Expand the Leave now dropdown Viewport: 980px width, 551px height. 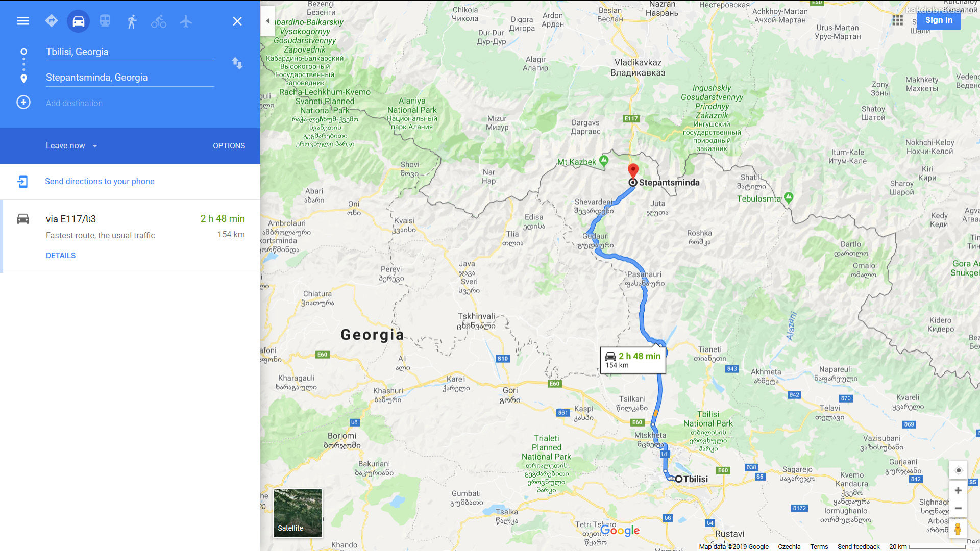click(71, 146)
